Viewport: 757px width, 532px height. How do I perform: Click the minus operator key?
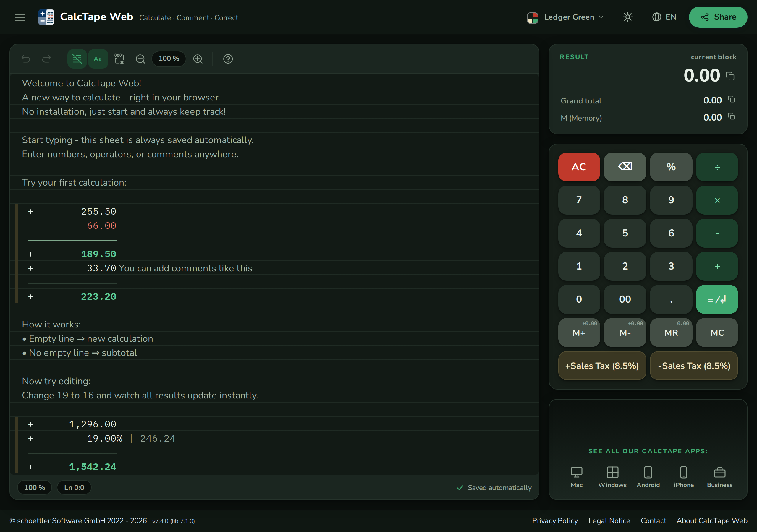717,233
